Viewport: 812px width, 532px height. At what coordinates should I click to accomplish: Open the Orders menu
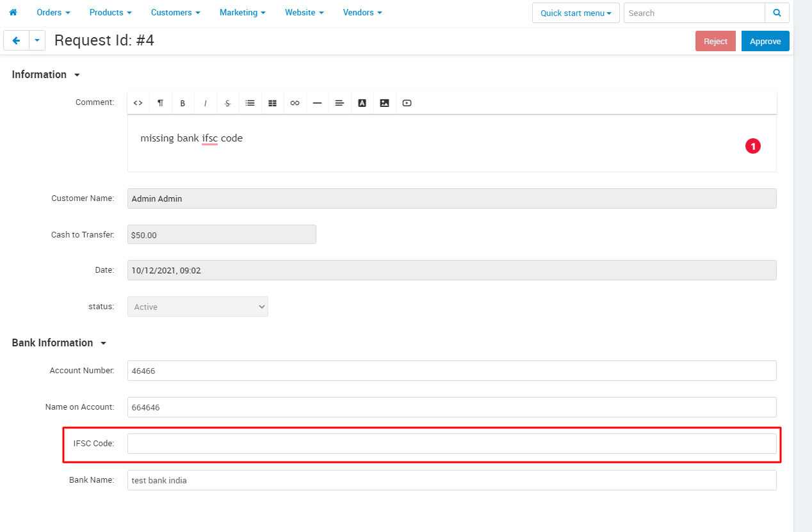pos(53,13)
